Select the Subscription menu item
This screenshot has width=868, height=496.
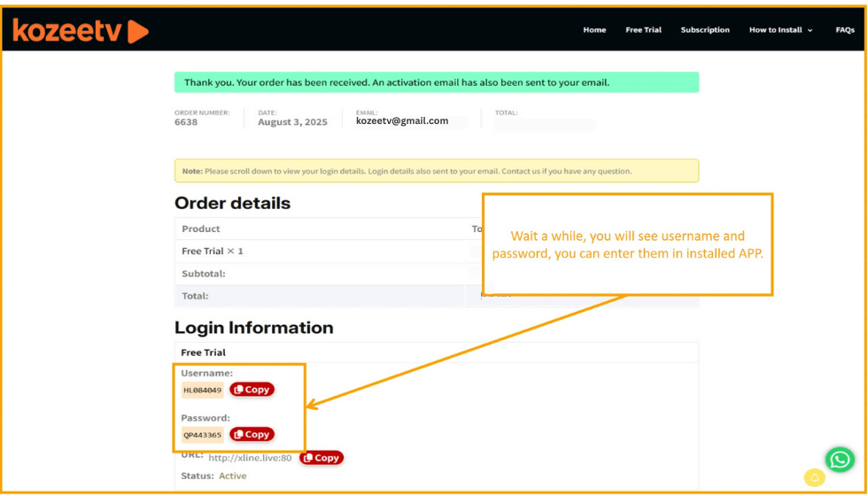pyautogui.click(x=705, y=30)
